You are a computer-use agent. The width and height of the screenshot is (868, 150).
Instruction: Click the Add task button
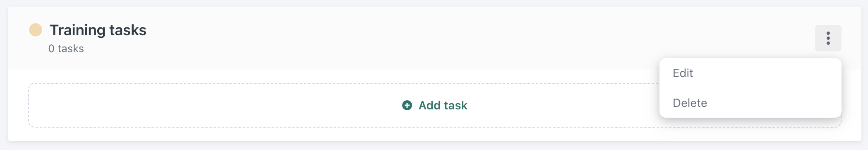(435, 105)
